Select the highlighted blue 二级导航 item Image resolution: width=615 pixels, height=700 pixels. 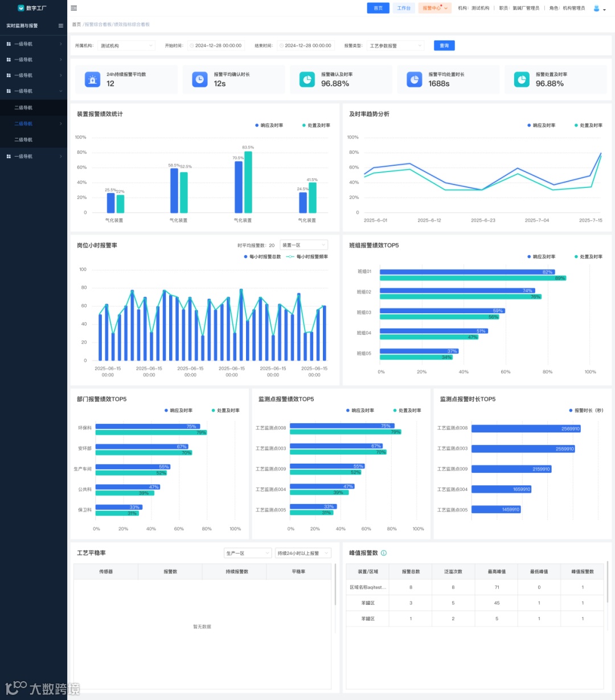click(x=34, y=124)
